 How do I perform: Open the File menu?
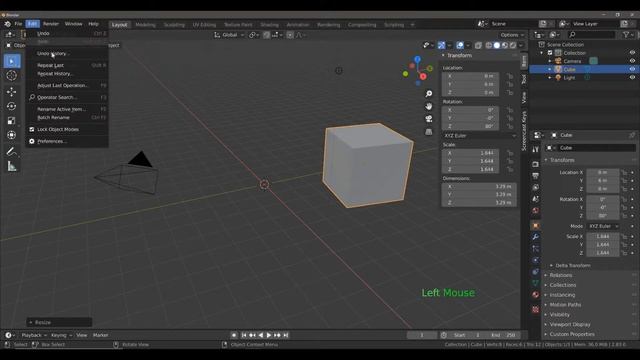point(18,24)
